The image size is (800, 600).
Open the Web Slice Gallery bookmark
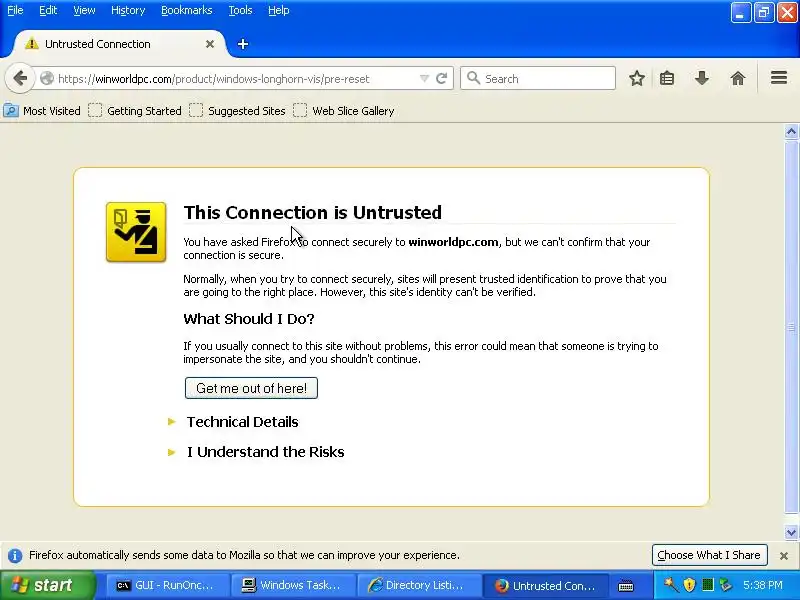pos(344,111)
